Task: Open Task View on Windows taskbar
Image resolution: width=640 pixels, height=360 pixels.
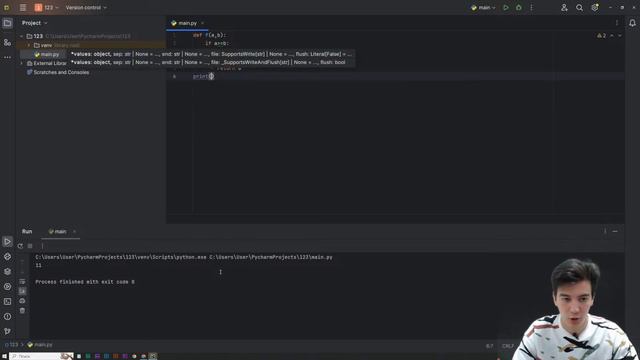Action: (x=79, y=356)
